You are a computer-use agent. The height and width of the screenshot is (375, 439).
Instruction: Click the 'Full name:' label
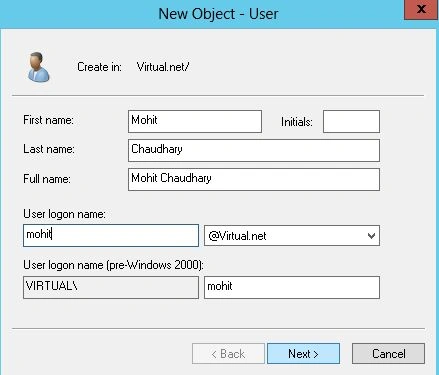[47, 179]
